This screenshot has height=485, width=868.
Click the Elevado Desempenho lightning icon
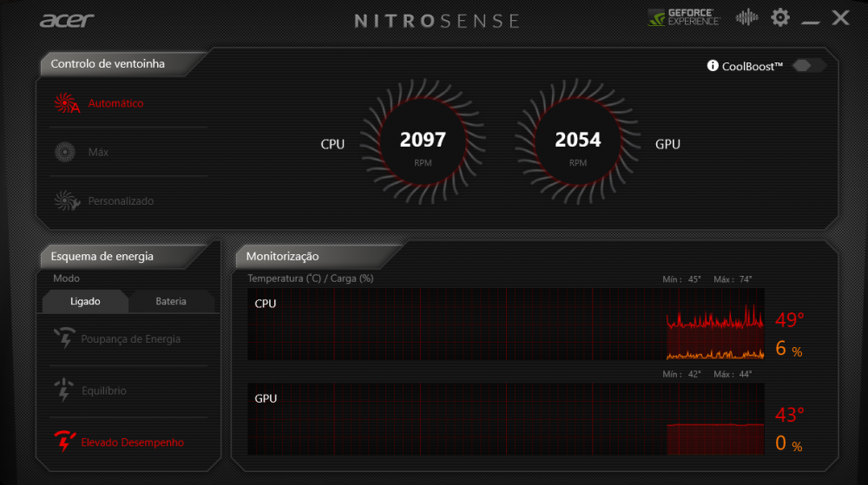[x=64, y=442]
